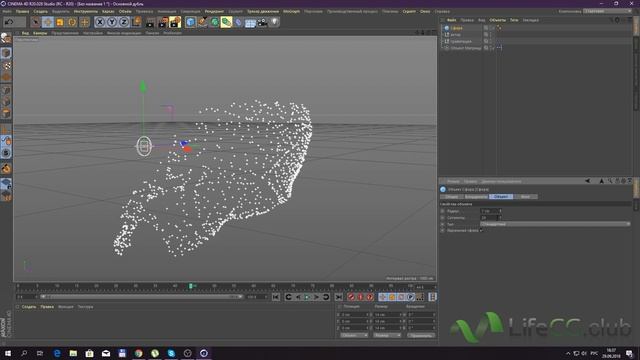Open Создать menu in Material Manager
The image size is (640, 360).
click(29, 307)
